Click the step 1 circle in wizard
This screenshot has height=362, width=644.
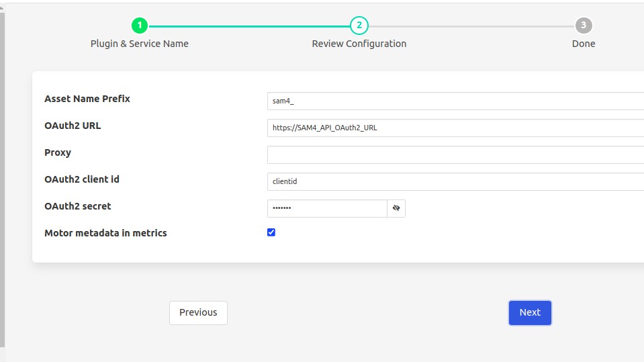pos(140,26)
